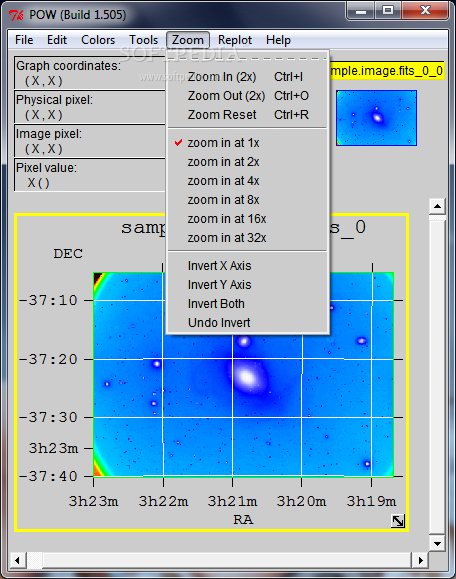Open the Edit menu
Image resolution: width=456 pixels, height=579 pixels.
pyautogui.click(x=57, y=40)
